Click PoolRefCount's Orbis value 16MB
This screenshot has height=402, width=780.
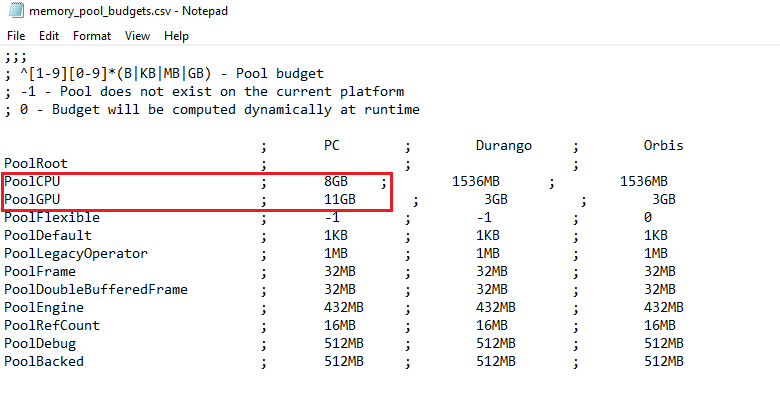[x=660, y=325]
